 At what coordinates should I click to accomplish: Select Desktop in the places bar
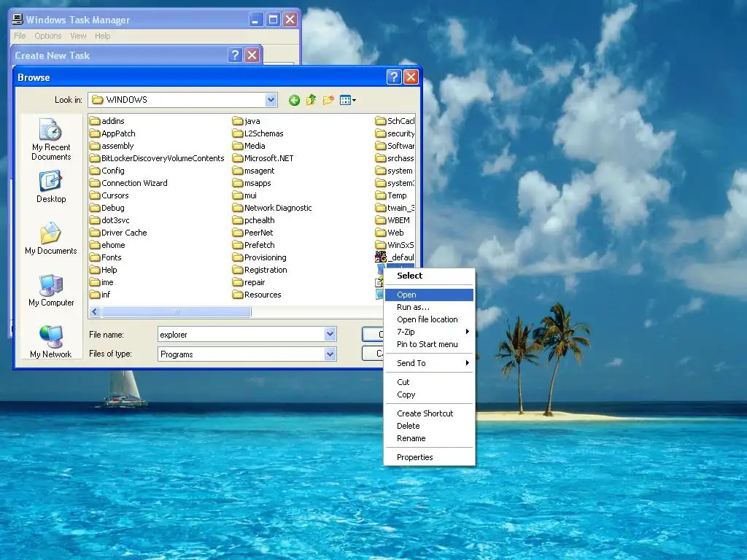click(x=51, y=187)
